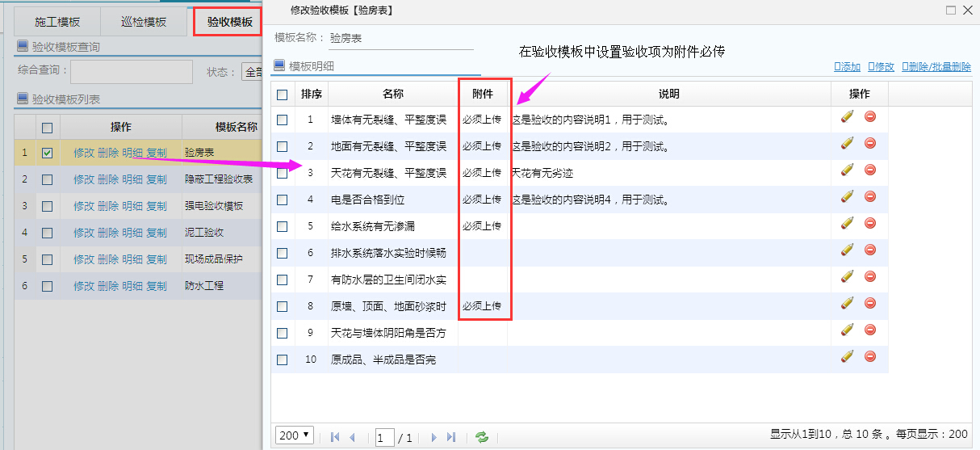
Task: Toggle the select-all checkbox in detail header
Action: coord(282,94)
